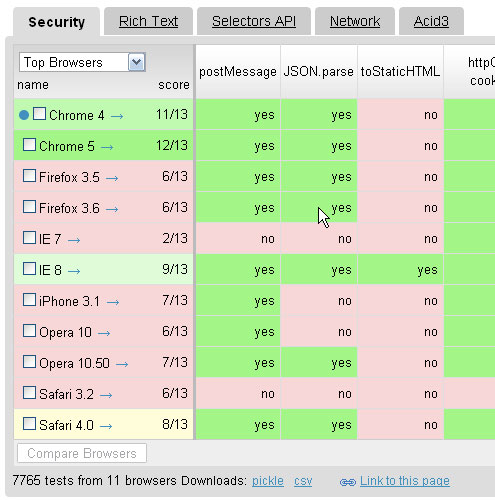Switch to the Network tab
This screenshot has height=500, width=495.
point(355,21)
